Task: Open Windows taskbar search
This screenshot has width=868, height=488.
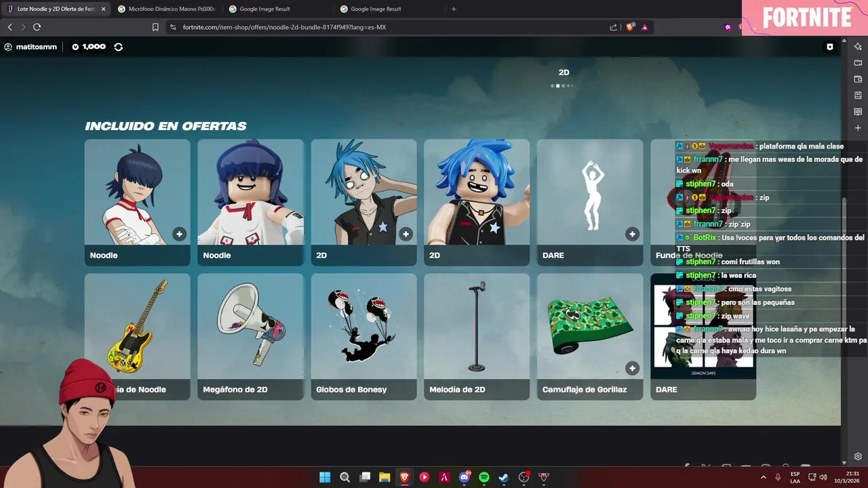Action: (x=344, y=477)
